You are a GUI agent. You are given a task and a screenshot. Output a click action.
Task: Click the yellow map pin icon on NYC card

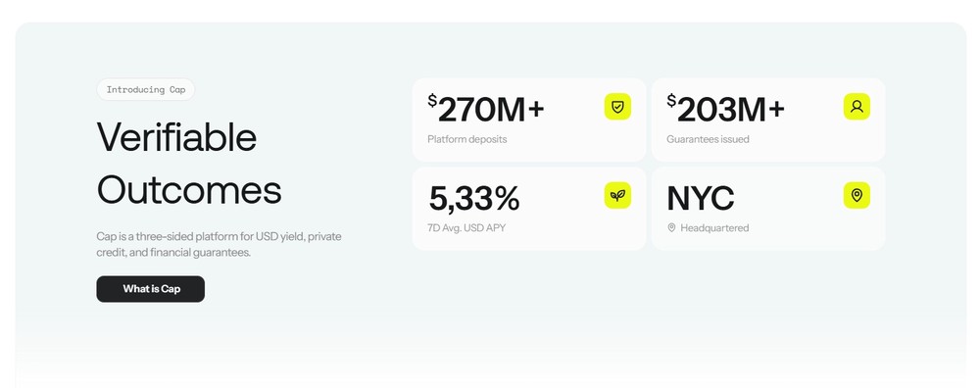pos(857,196)
